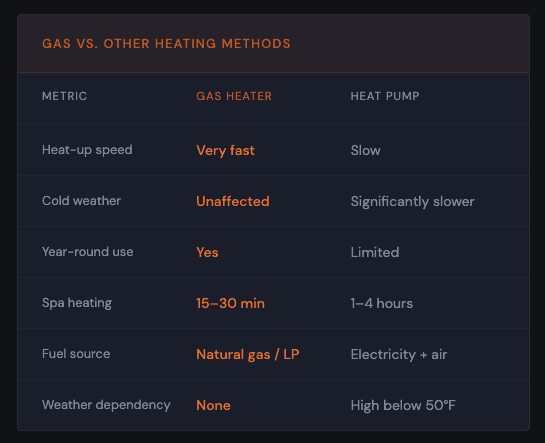Click the Heat-up speed row label
Viewport: 545px width, 443px height.
coord(87,150)
